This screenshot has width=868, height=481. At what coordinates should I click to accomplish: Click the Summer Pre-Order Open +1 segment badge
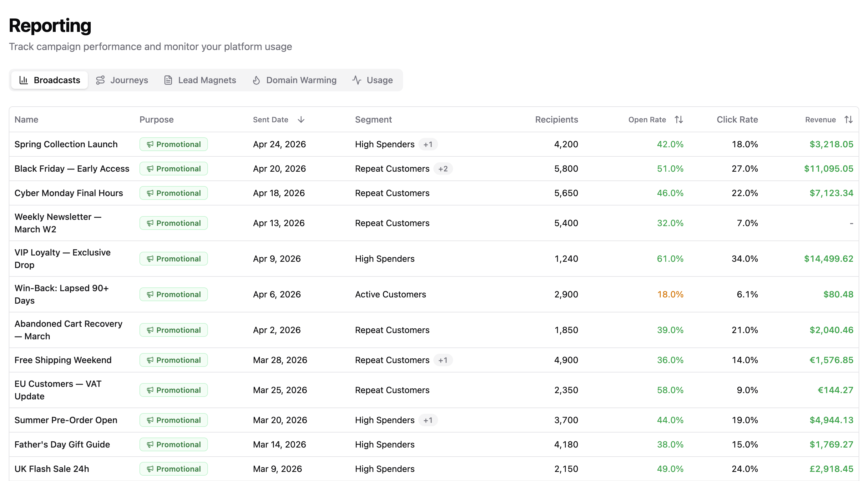pyautogui.click(x=428, y=420)
